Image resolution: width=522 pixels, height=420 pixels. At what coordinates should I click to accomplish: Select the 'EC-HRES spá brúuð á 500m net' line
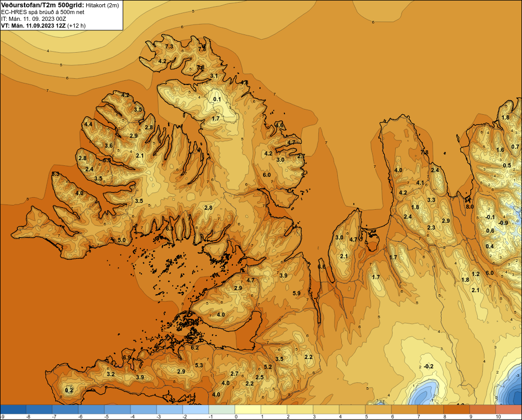(x=43, y=12)
